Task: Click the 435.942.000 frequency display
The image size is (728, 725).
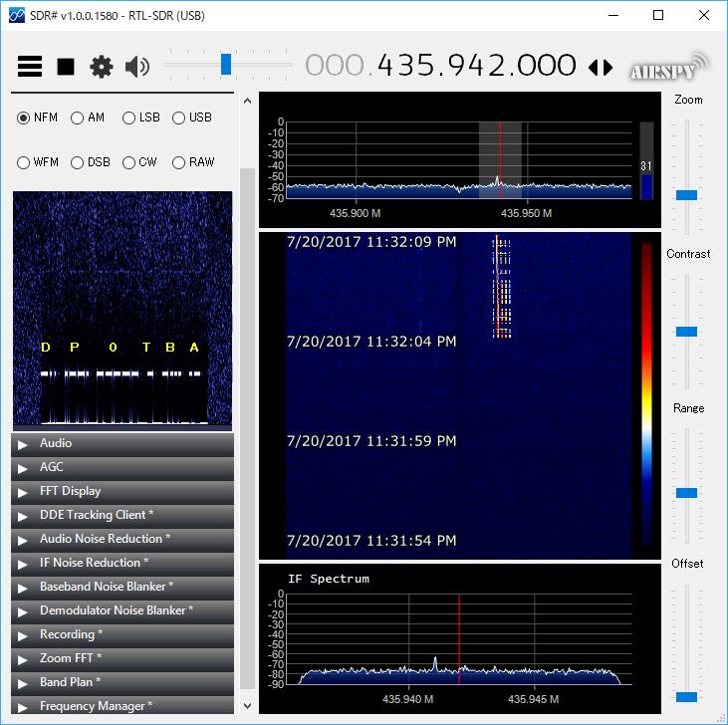Action: tap(476, 66)
